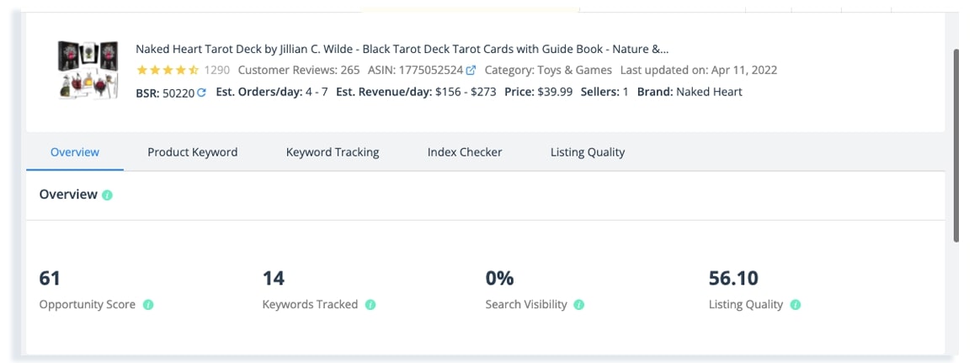Image resolution: width=980 pixels, height=363 pixels.
Task: Switch to the Product Keyword tab
Action: (x=193, y=152)
